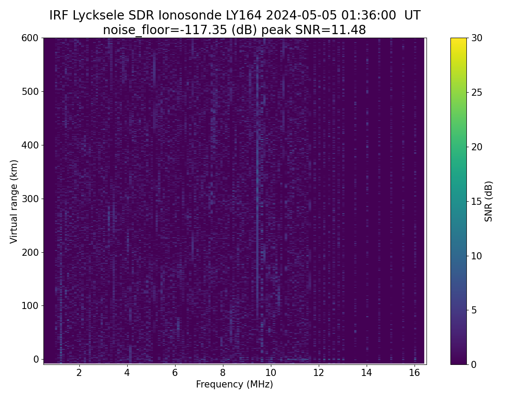Click the 8 tick on frequency axis
532x399 pixels.
pyautogui.click(x=223, y=372)
